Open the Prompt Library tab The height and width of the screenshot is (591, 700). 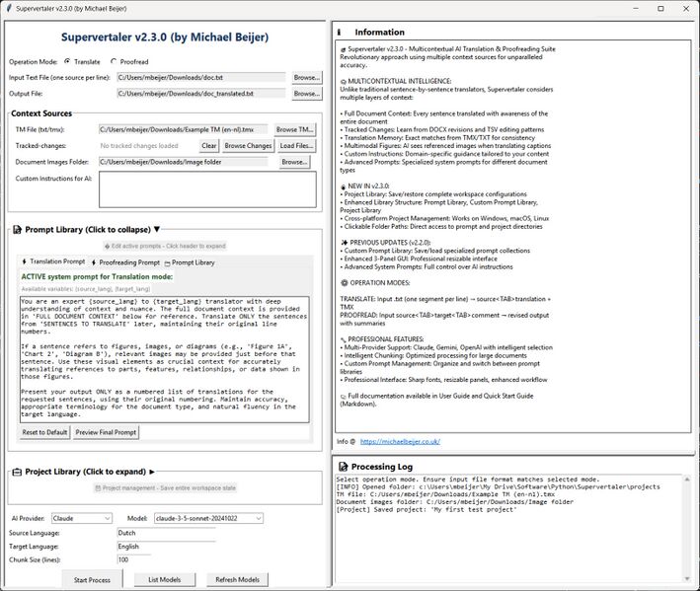coord(190,262)
